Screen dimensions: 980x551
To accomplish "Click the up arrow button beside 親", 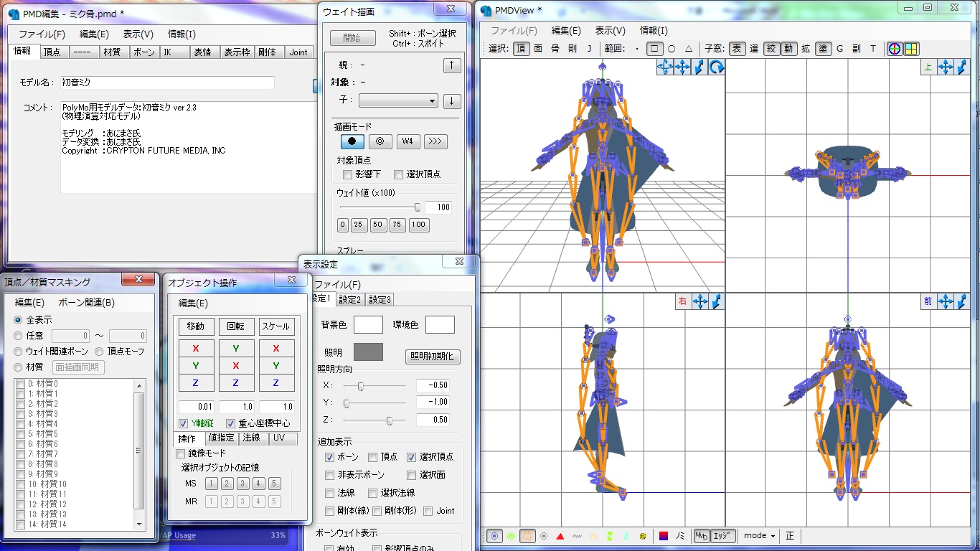I will click(451, 65).
